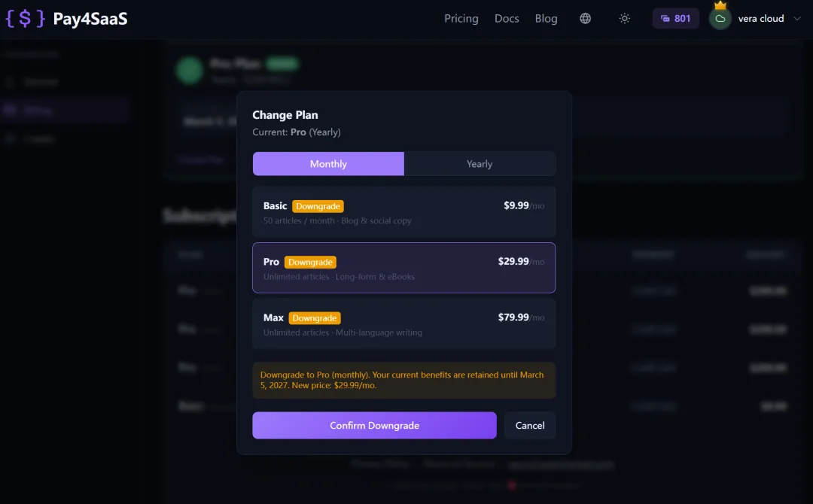This screenshot has height=504, width=813.
Task: Switch billing to Yearly
Action: pyautogui.click(x=480, y=164)
